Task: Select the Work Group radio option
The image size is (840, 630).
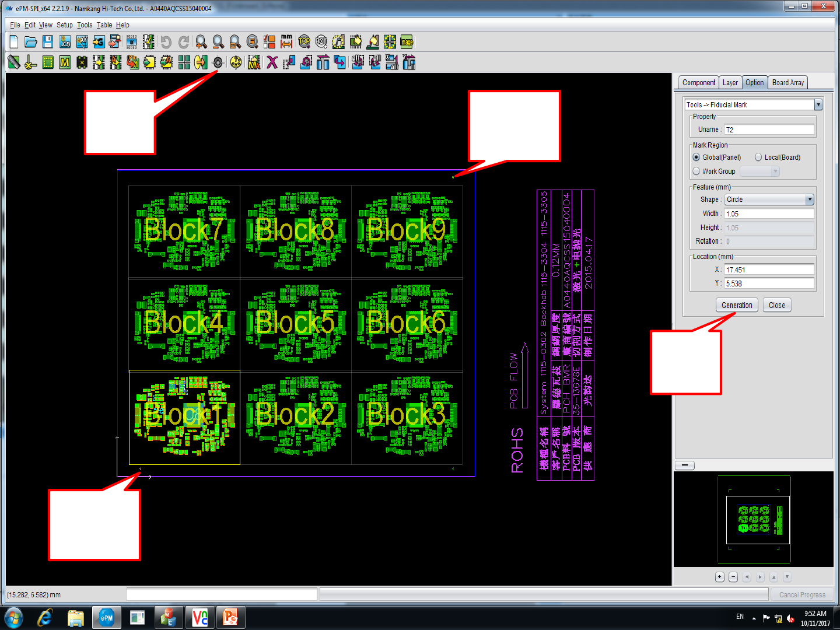Action: click(696, 171)
